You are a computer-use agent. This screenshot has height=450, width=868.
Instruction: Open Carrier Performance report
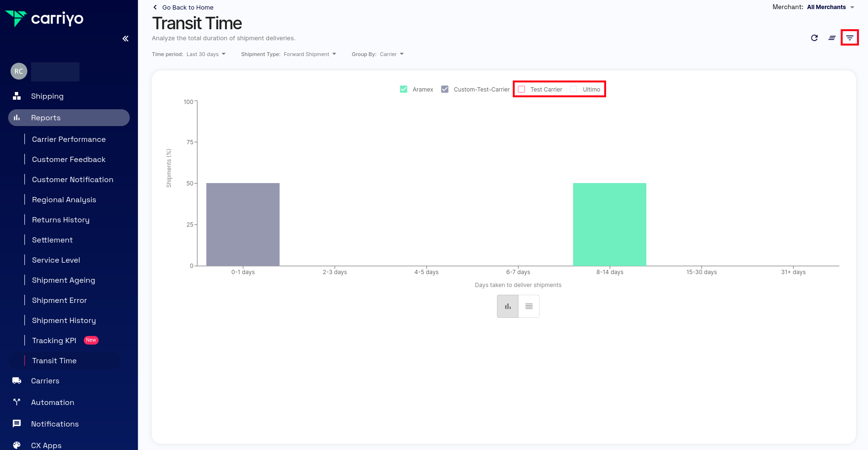coord(69,139)
